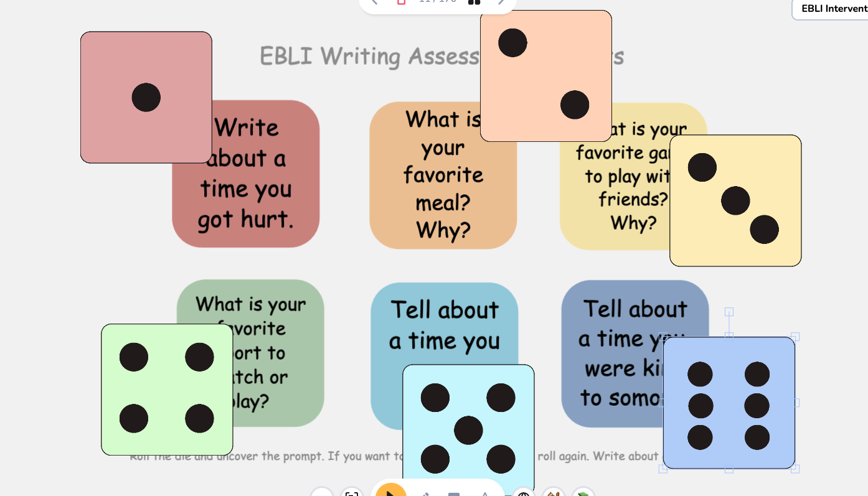The image size is (868, 496).
Task: Choose the pen drawing tool
Action: click(425, 494)
